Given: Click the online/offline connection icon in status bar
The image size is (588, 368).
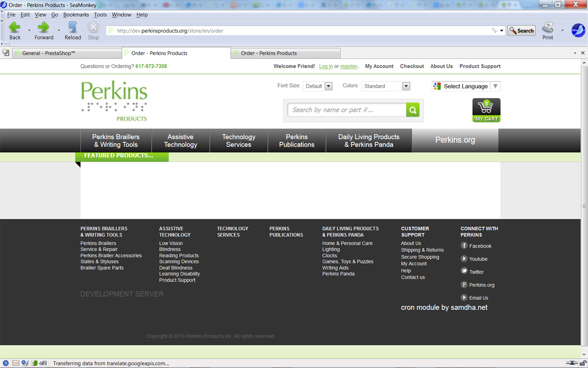Looking at the screenshot, I should point(572,363).
